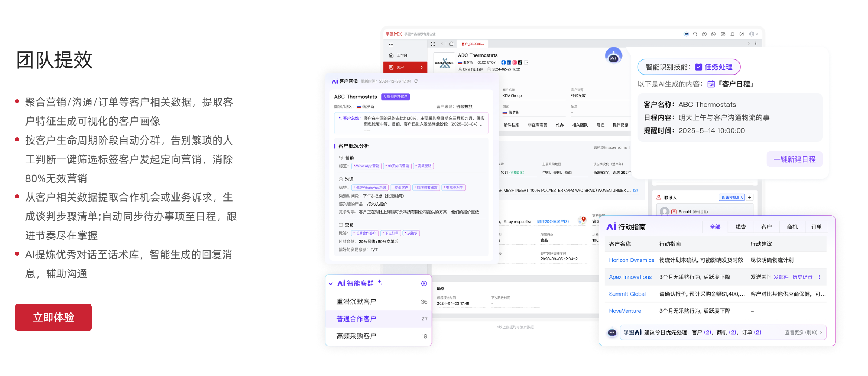This screenshot has width=868, height=376.
Task: Collapse the sidebar menu toggle
Action: [x=391, y=44]
